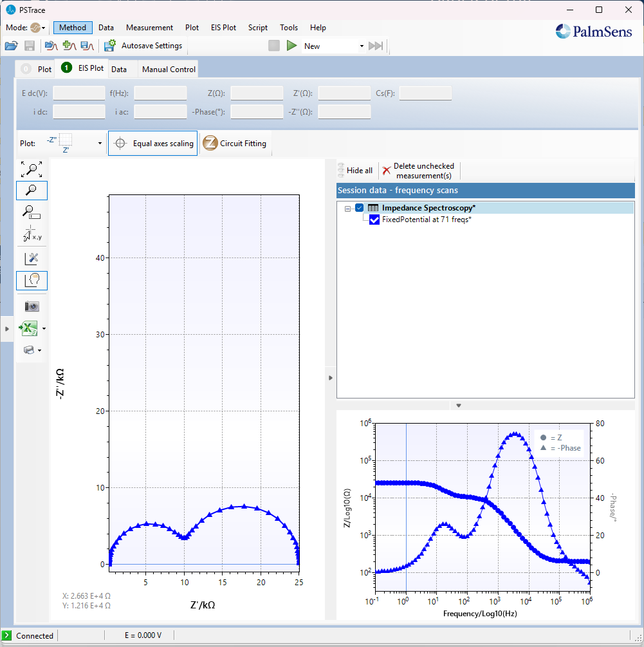The height and width of the screenshot is (647, 644).
Task: Click the Bode plot legend box
Action: click(560, 442)
